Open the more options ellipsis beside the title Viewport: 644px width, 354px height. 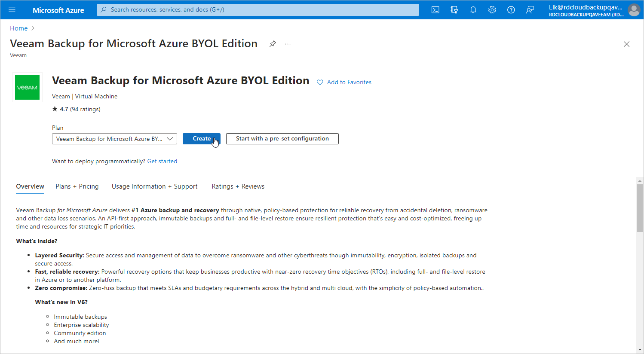pos(288,44)
